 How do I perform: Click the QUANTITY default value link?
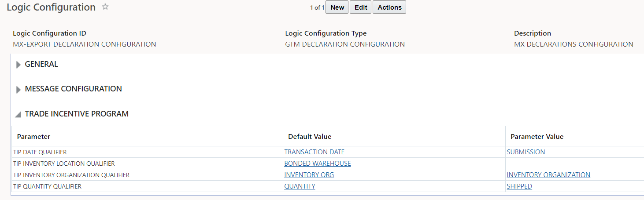pos(300,186)
